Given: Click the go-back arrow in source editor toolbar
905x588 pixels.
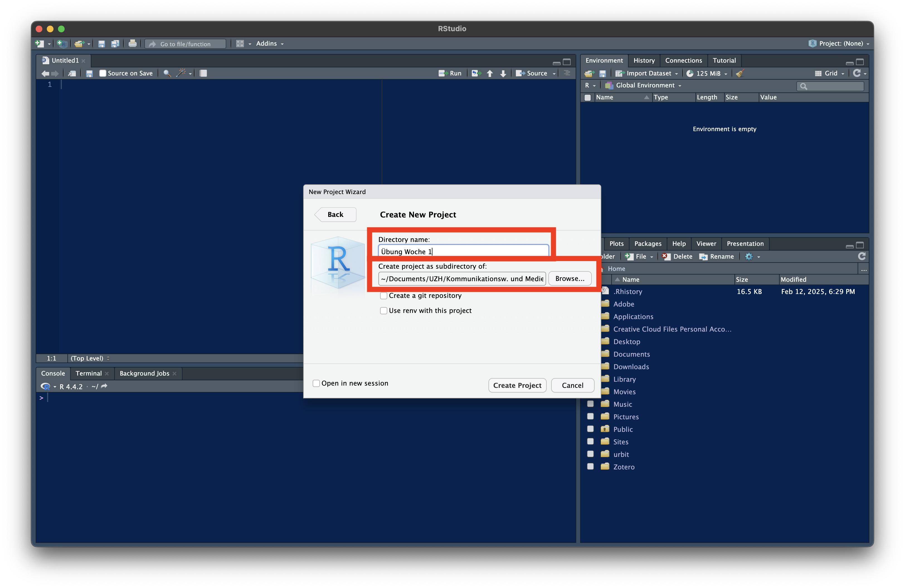Looking at the screenshot, I should [x=45, y=73].
